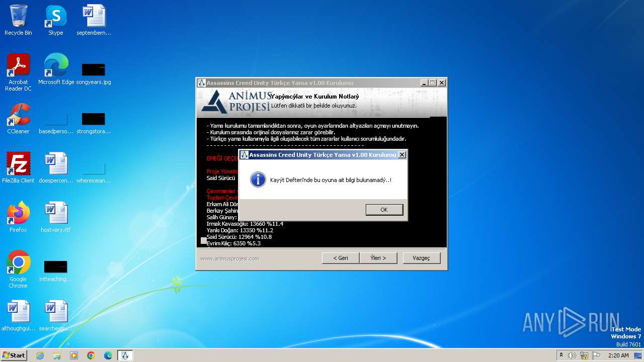Viewport: 644px width, 362px height.
Task: Close the info message dialog
Action: pos(401,155)
